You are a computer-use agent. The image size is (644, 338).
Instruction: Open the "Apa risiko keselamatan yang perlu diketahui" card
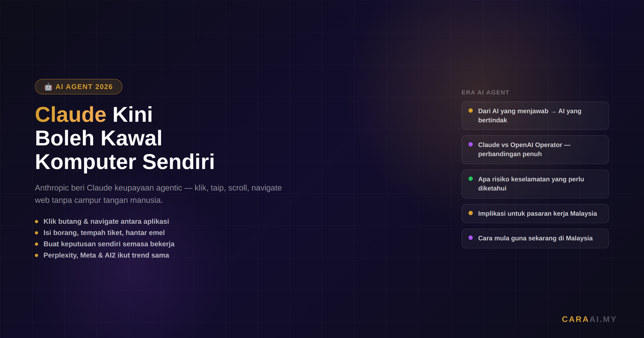(535, 184)
